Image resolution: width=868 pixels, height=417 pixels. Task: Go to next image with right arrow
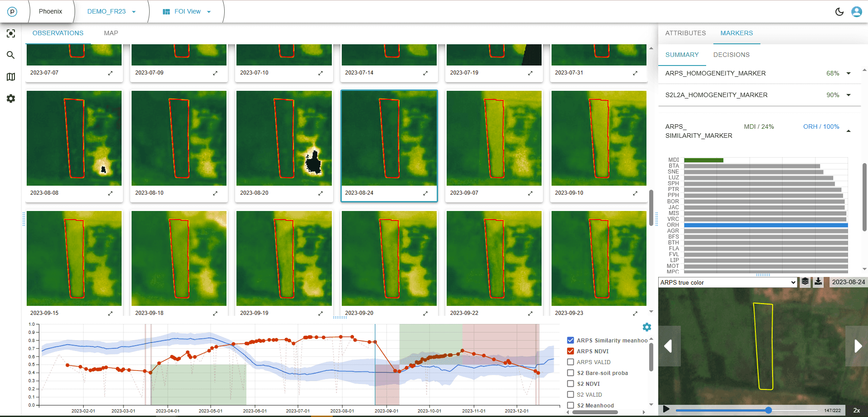point(858,346)
